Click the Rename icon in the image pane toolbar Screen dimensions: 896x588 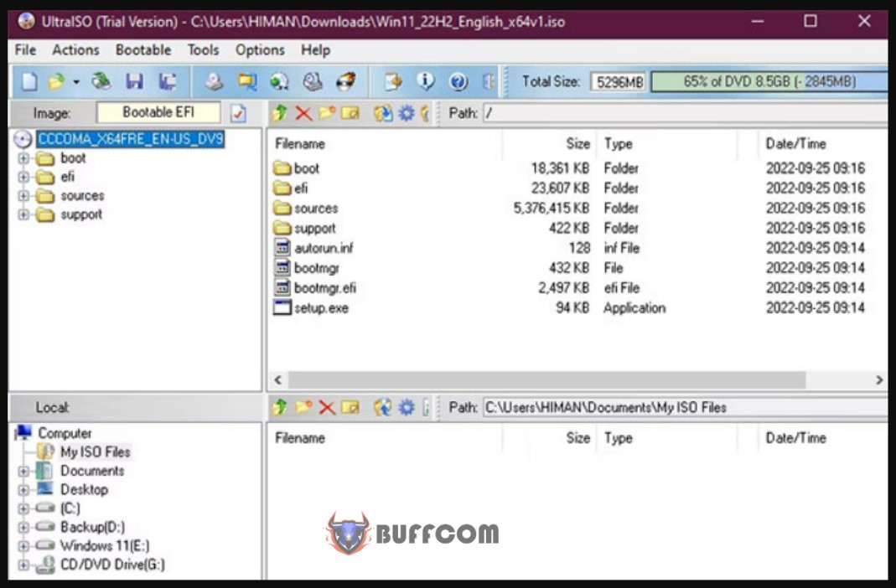point(350,113)
